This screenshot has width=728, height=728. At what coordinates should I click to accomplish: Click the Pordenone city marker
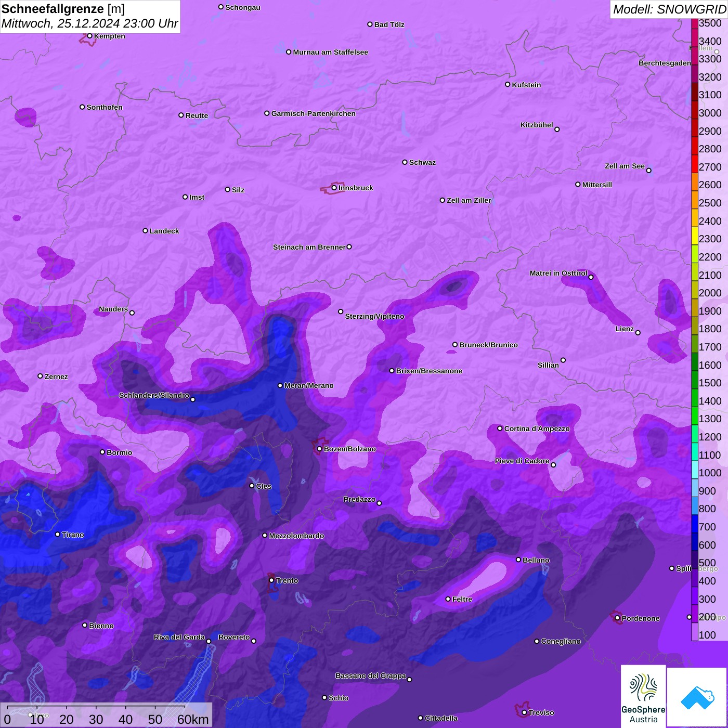[x=617, y=618]
